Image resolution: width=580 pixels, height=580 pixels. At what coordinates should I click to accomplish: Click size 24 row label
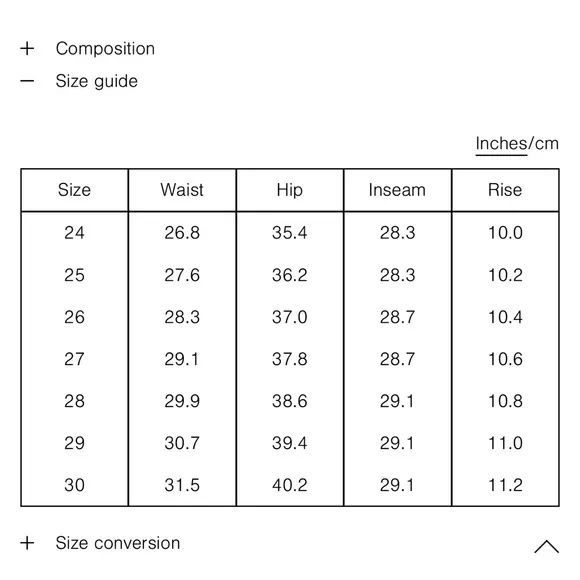[74, 233]
